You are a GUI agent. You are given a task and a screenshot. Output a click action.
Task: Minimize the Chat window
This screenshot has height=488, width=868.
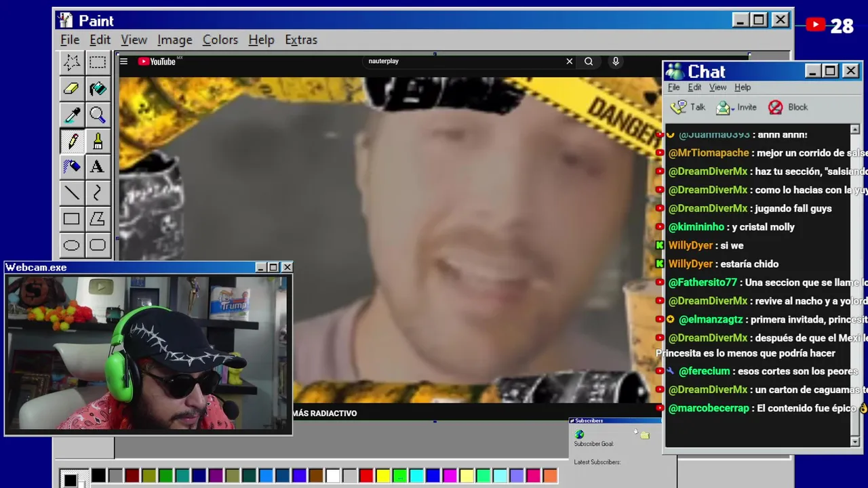812,71
